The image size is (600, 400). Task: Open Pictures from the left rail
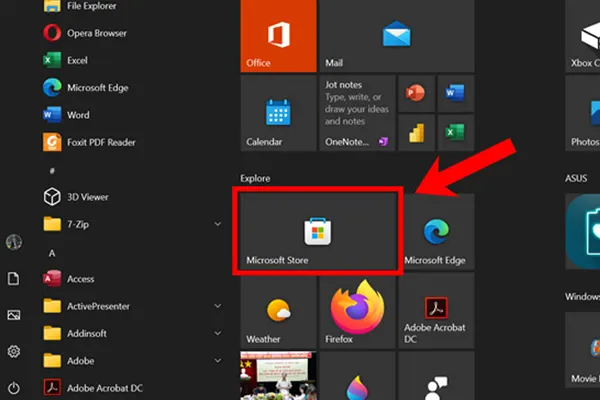coord(14,315)
